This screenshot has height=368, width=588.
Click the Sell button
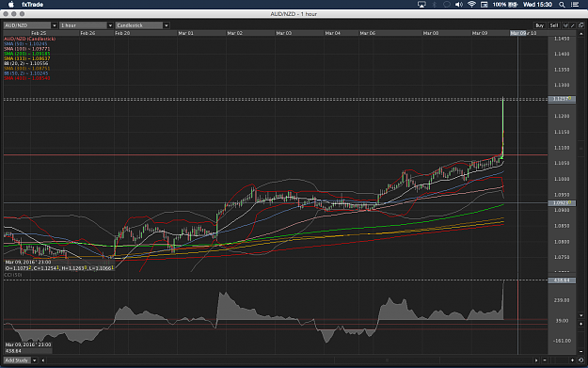pyautogui.click(x=554, y=25)
